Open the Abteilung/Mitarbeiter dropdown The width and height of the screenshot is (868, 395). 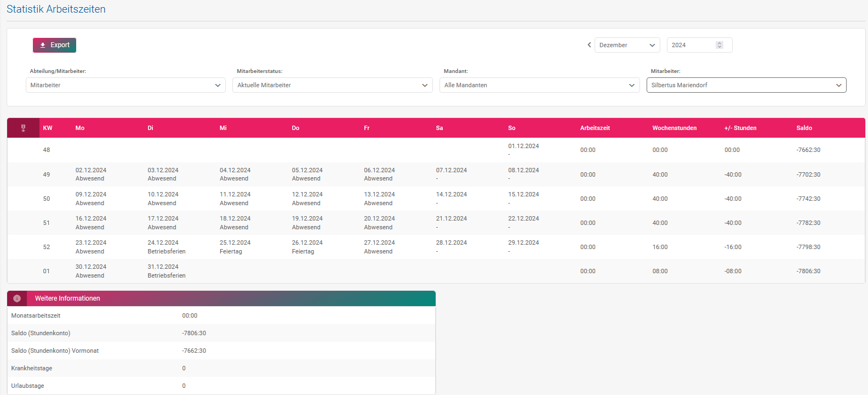coord(125,85)
